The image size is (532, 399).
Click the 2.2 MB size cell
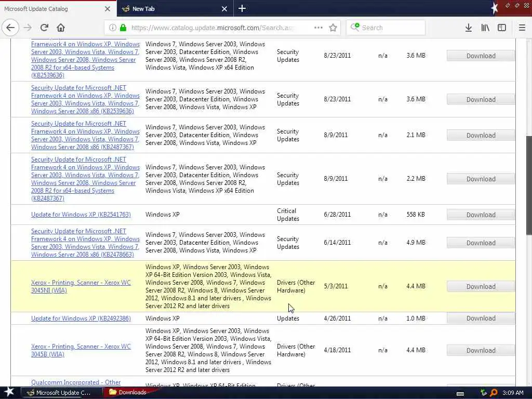(x=416, y=179)
